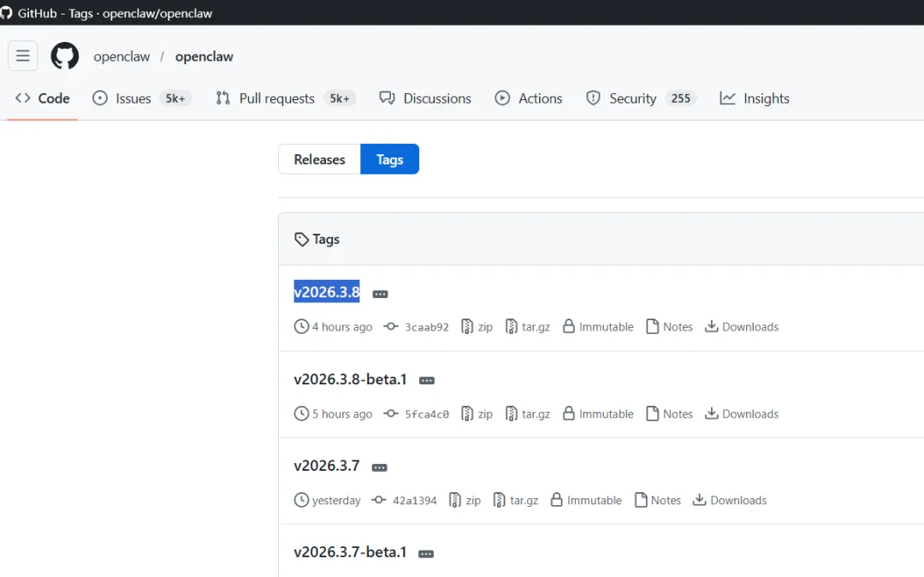This screenshot has width=924, height=577.
Task: Click the Issues 5k+ counter badge
Action: 175,98
